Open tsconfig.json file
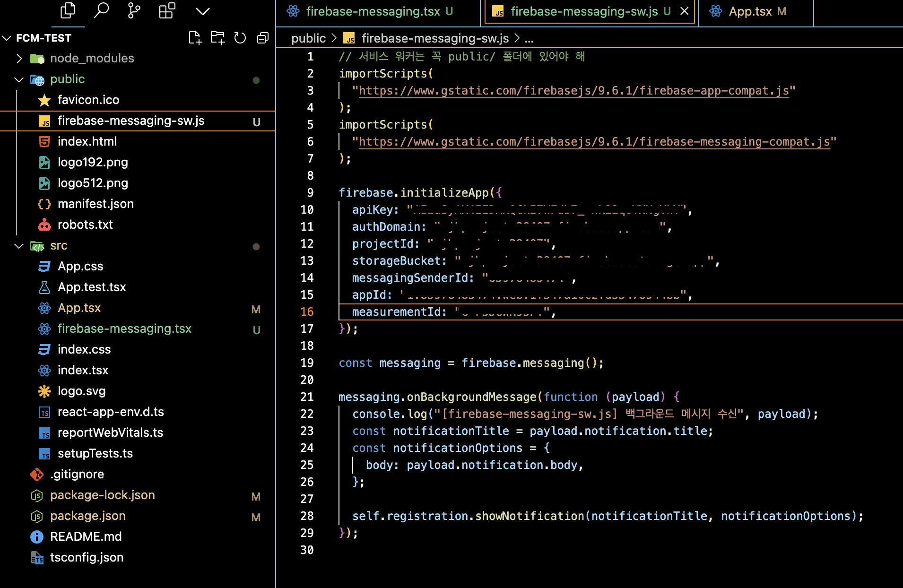Screen dimensions: 903x588 [87, 557]
